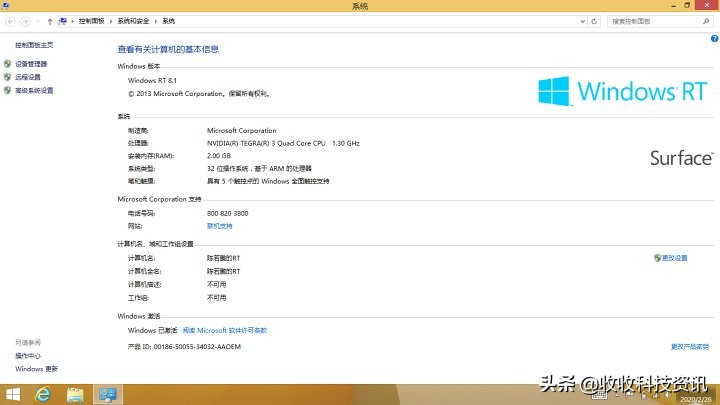Open 设备管理器 link in sidebar
Viewport: 720px width, 405px height.
[31, 64]
